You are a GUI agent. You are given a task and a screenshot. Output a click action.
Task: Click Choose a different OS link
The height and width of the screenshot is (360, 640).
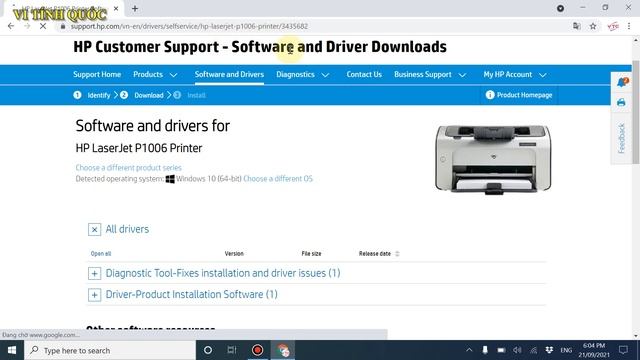click(278, 179)
